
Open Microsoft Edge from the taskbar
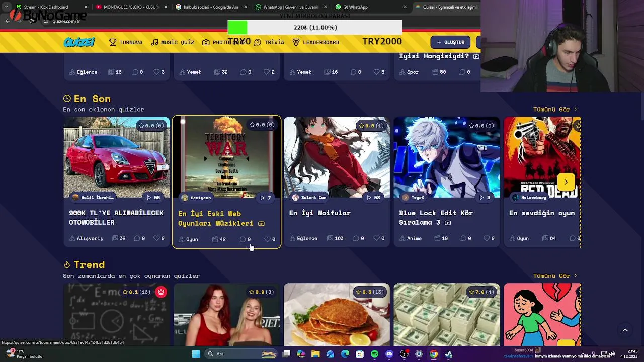(x=345, y=354)
